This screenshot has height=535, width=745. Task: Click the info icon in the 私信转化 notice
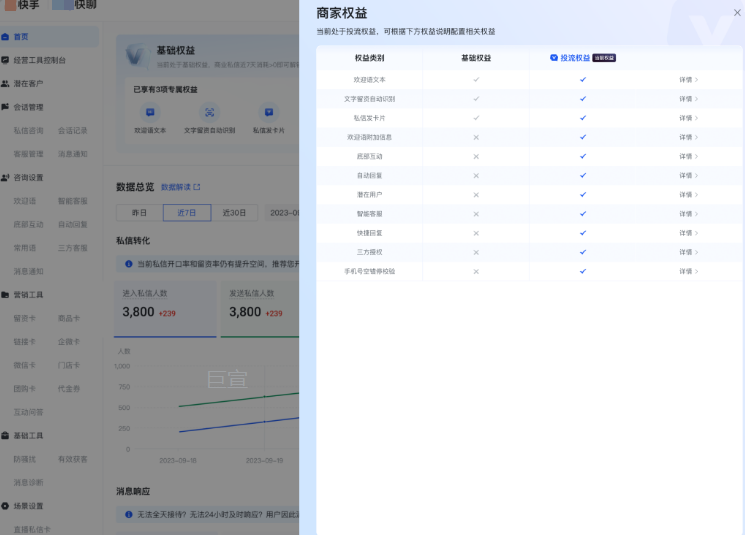(x=128, y=264)
